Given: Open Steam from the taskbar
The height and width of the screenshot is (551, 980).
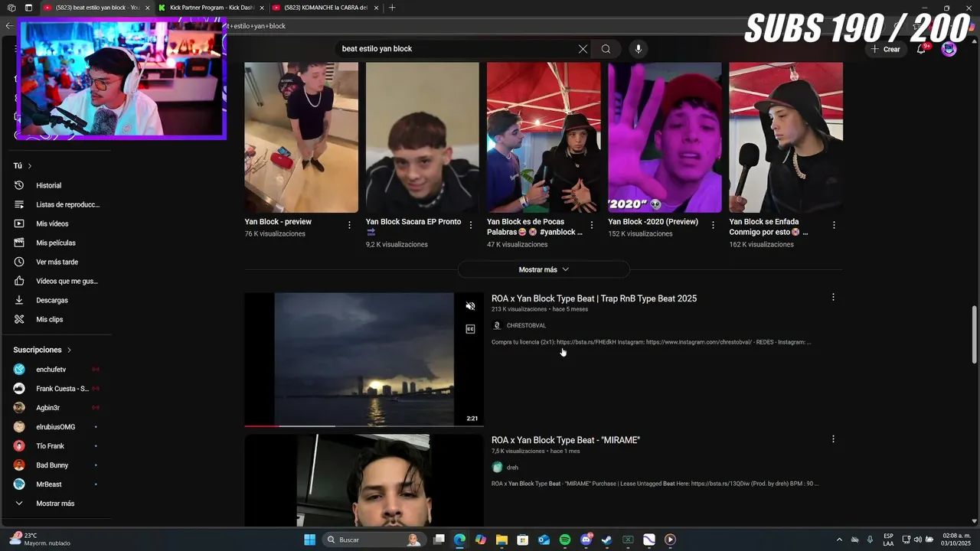Looking at the screenshot, I should (607, 540).
